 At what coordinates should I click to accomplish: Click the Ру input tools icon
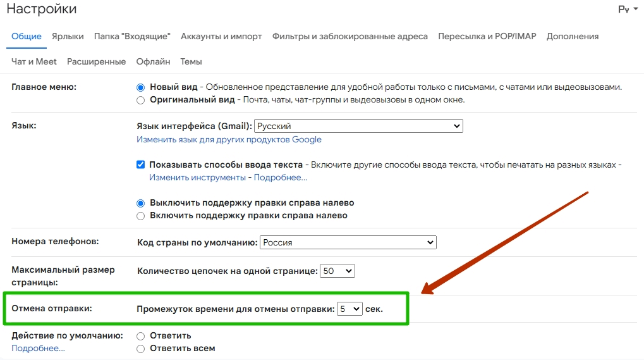tap(623, 9)
